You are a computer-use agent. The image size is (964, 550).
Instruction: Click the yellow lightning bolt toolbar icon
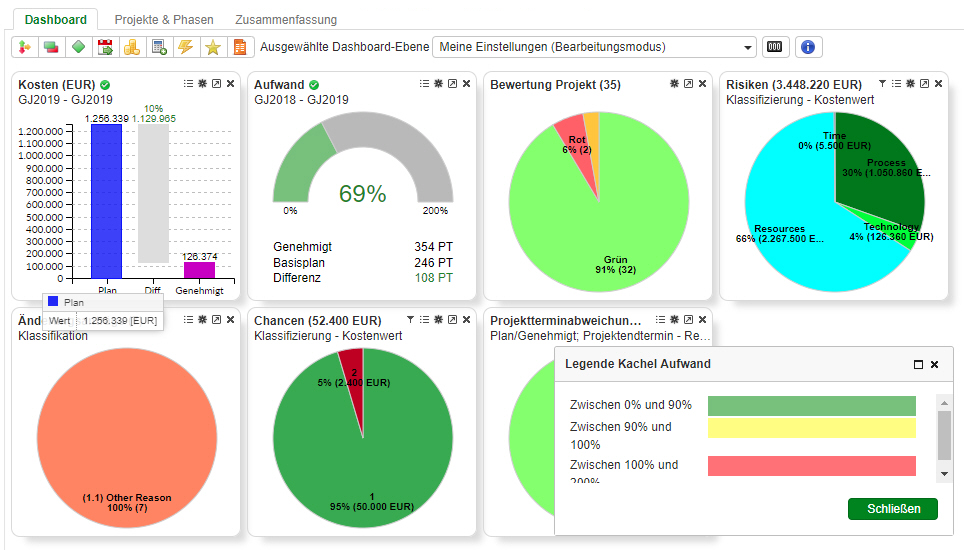(185, 47)
